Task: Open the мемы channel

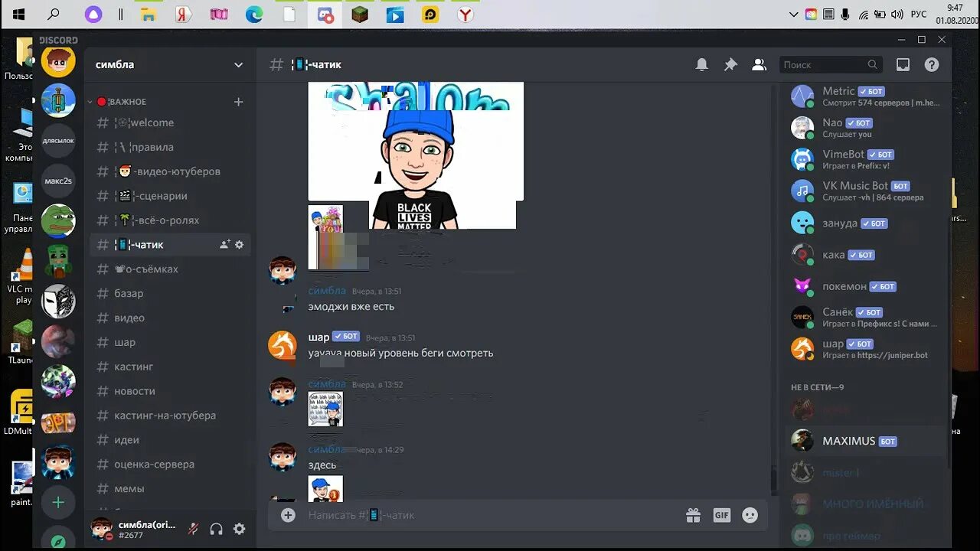Action: (x=170, y=489)
